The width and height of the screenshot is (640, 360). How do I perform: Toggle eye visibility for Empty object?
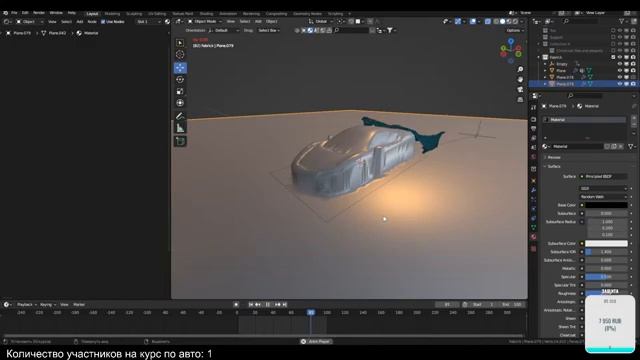[620, 64]
